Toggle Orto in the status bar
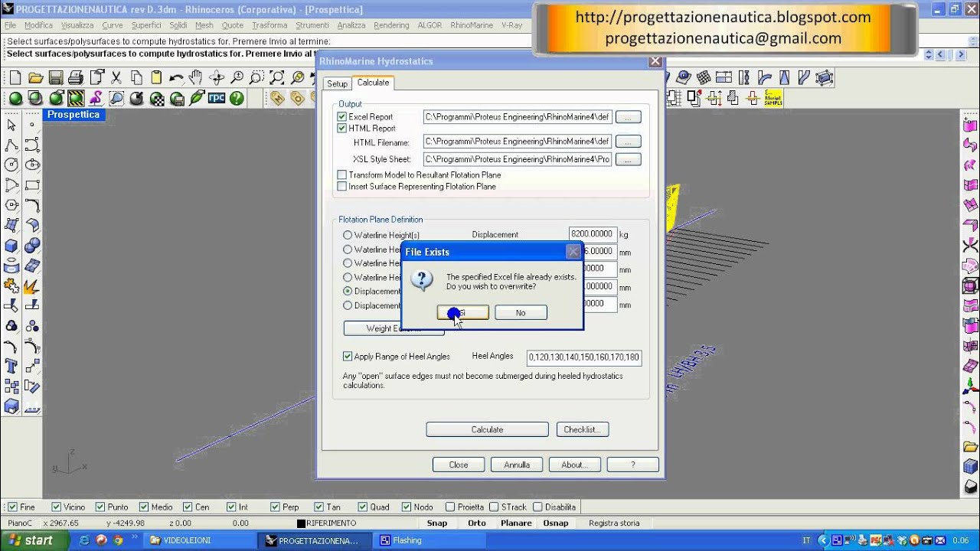 (x=477, y=523)
